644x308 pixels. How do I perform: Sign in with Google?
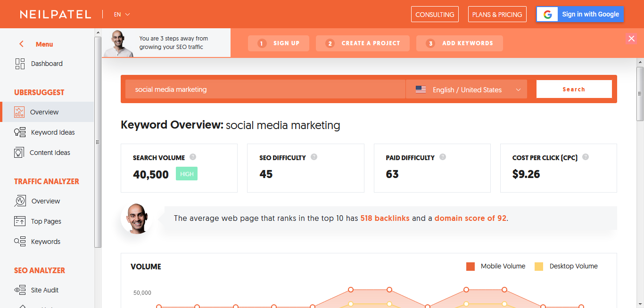pyautogui.click(x=580, y=14)
